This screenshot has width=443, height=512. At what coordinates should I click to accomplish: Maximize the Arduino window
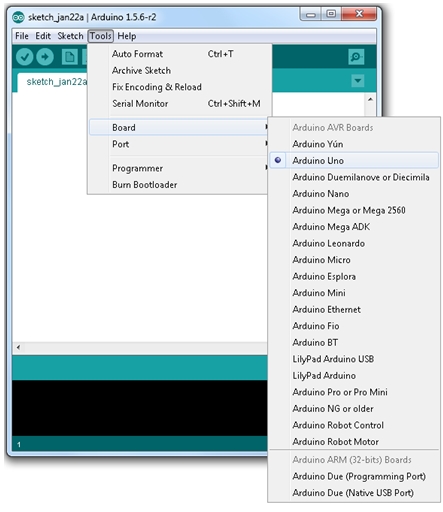331,14
